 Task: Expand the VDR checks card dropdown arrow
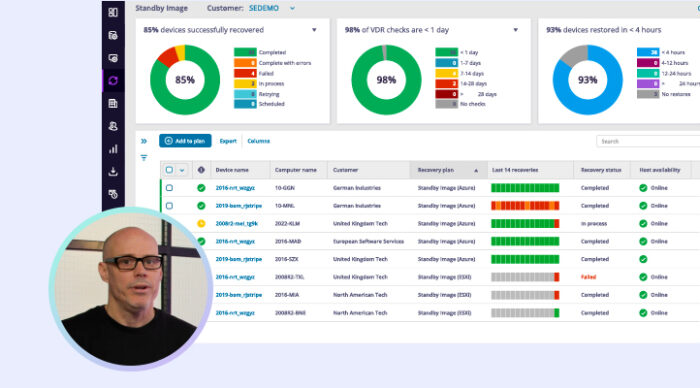coord(516,30)
